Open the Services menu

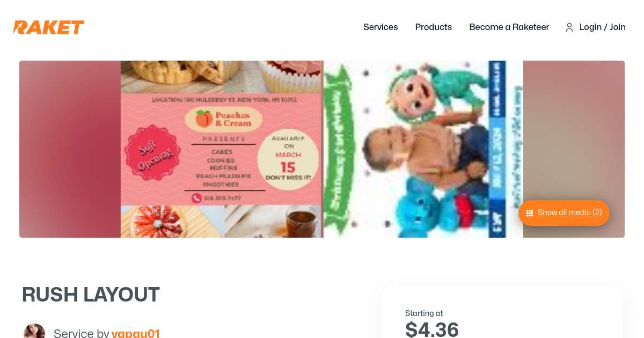click(380, 27)
